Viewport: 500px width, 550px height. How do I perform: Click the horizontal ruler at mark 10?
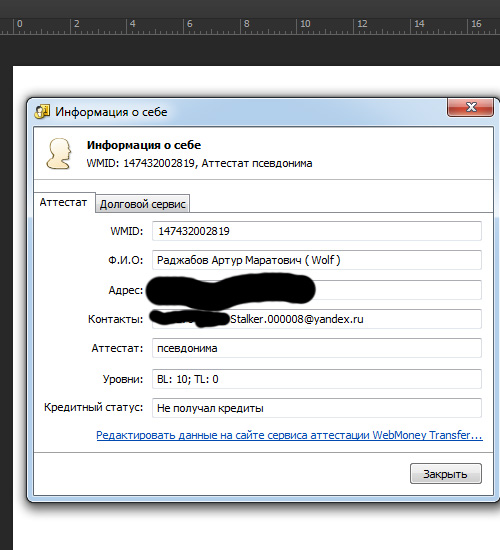tap(305, 25)
